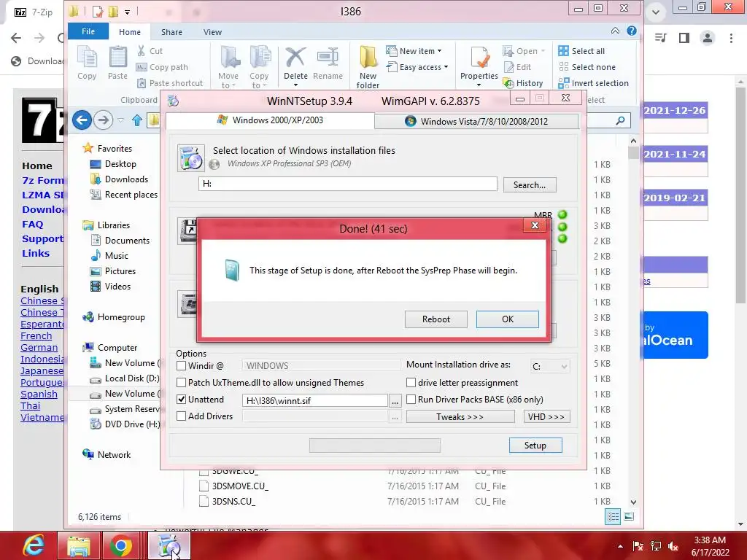Click Copy path in the ribbon
Viewport: 747px width, 560px height.
coord(162,67)
